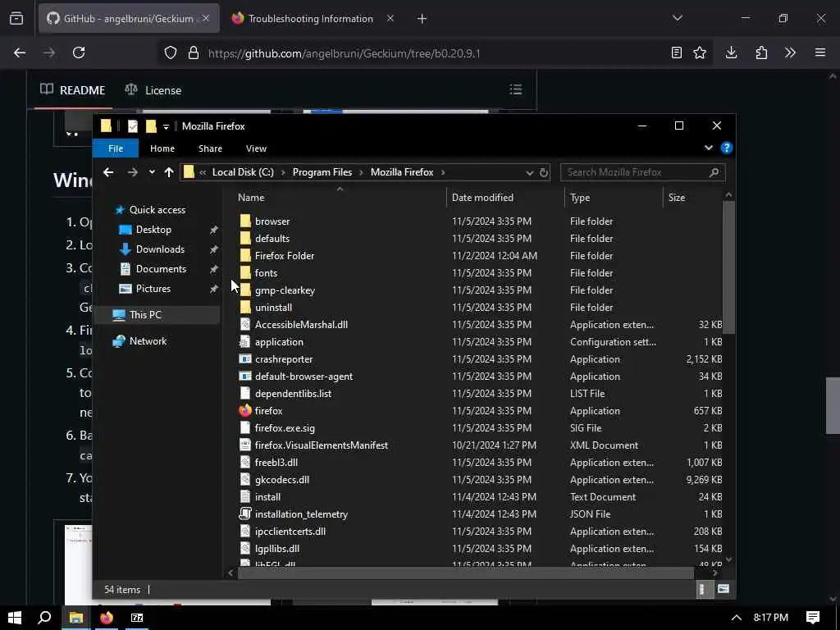The height and width of the screenshot is (630, 840).
Task: Expand the Explorer ribbon chevron
Action: click(x=708, y=148)
